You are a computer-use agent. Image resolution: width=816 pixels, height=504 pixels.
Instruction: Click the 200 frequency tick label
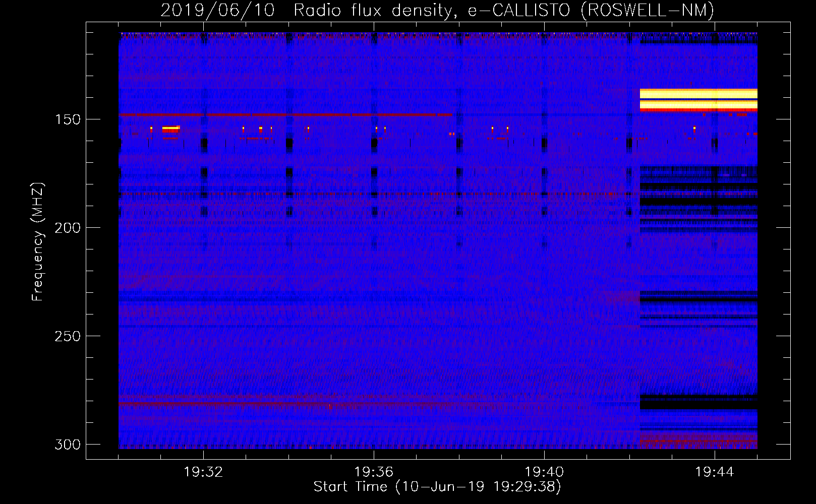pyautogui.click(x=68, y=228)
